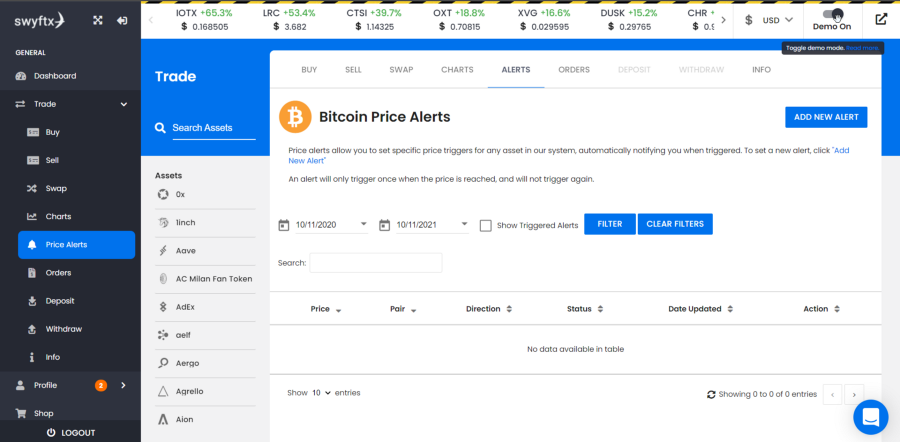Switch to the ORDERS tab
Viewport: 900px width, 442px height.
pos(574,69)
